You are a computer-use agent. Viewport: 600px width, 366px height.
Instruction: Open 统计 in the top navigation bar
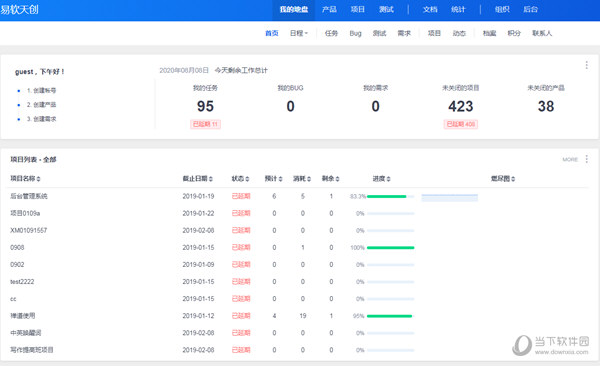[x=458, y=10]
